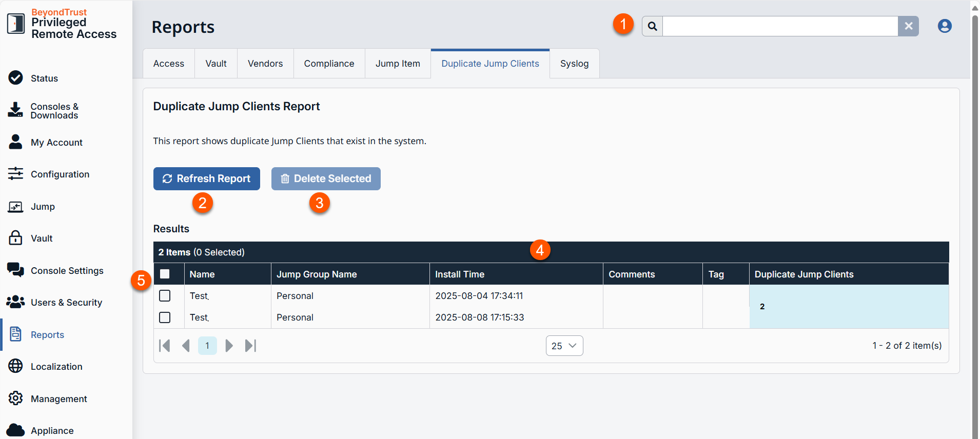
Task: Click the Configuration sliders icon
Action: pyautogui.click(x=16, y=173)
